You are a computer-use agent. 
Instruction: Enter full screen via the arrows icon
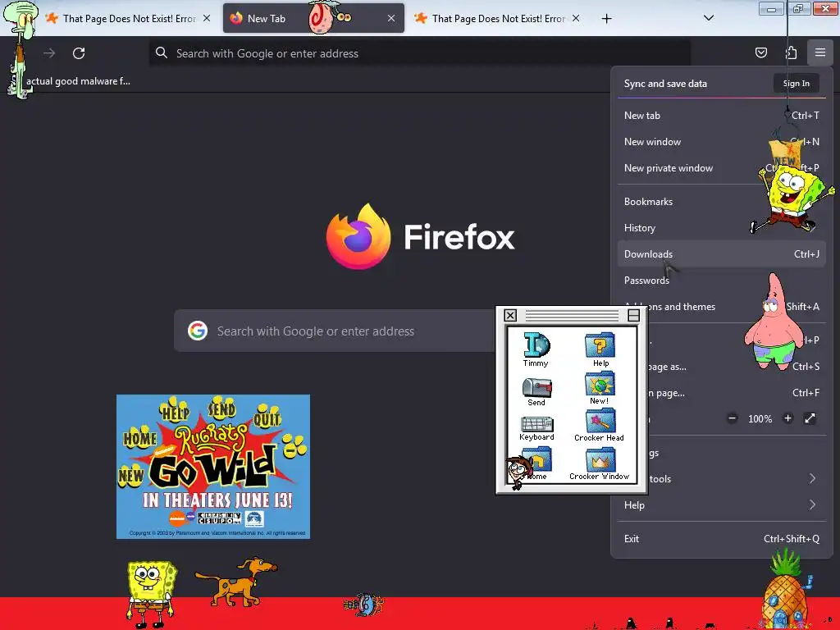click(810, 418)
